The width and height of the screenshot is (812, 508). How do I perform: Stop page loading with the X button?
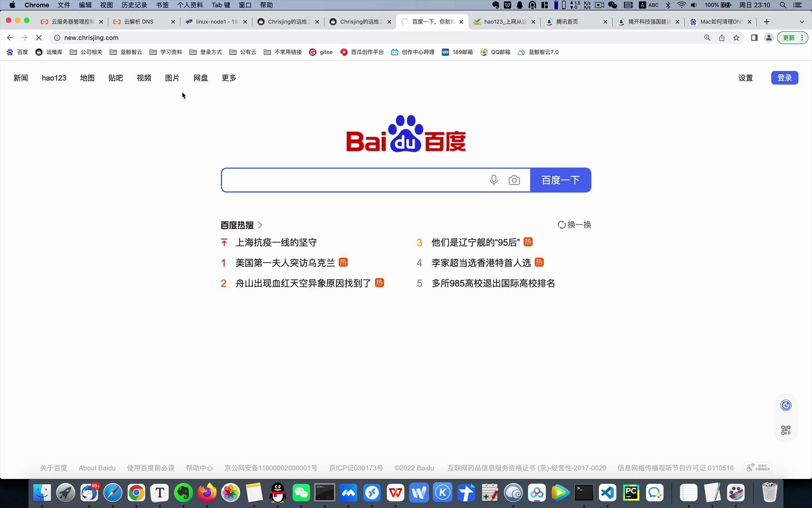[x=39, y=38]
